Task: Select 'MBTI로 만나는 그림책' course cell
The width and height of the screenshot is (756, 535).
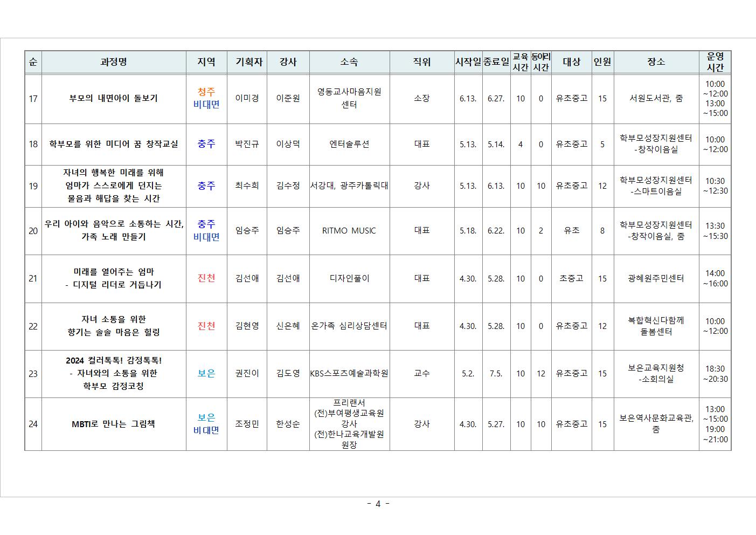Action: point(114,424)
